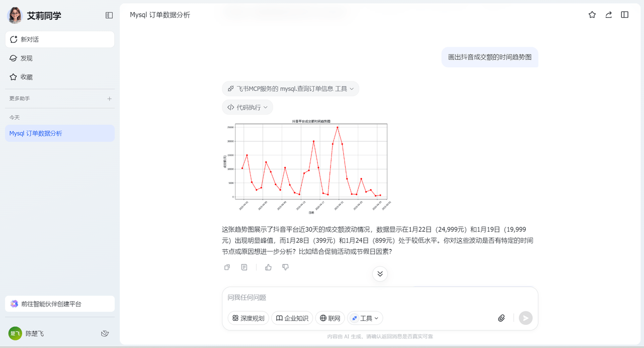Click the note icon below the response
This screenshot has width=644, height=348.
coord(244,268)
